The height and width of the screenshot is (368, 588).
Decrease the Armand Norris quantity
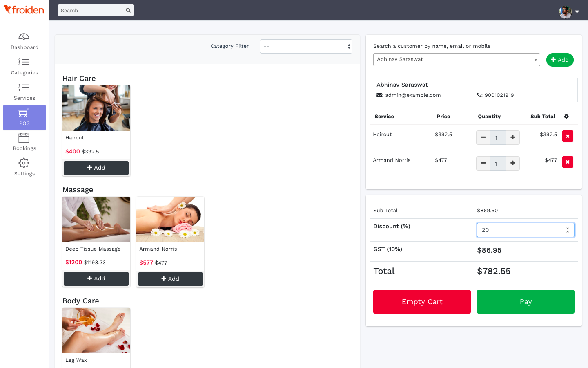coord(483,163)
